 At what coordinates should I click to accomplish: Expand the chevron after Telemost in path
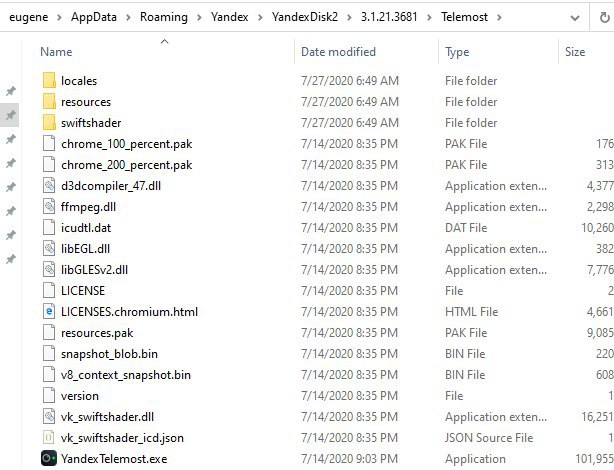[499, 17]
